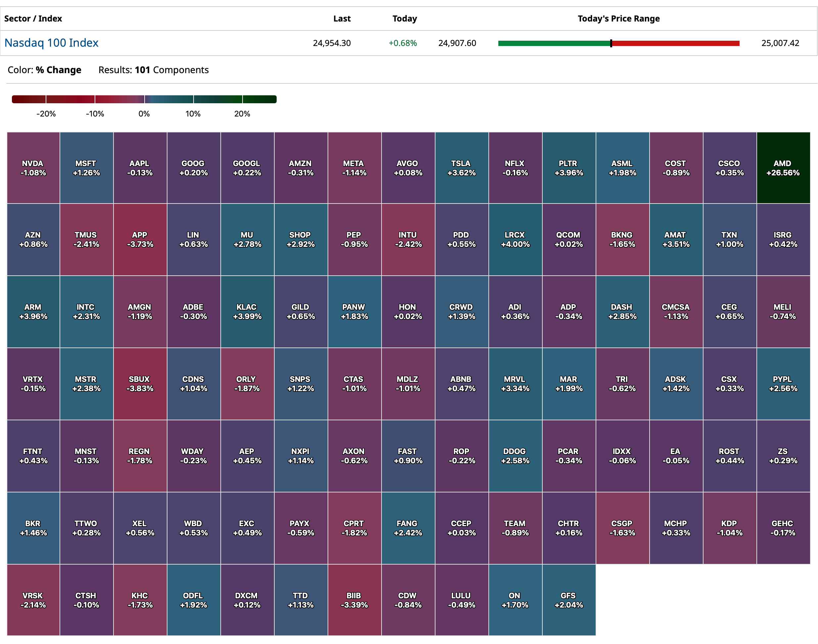Click the Today column header
This screenshot has width=818, height=644.
[x=404, y=19]
